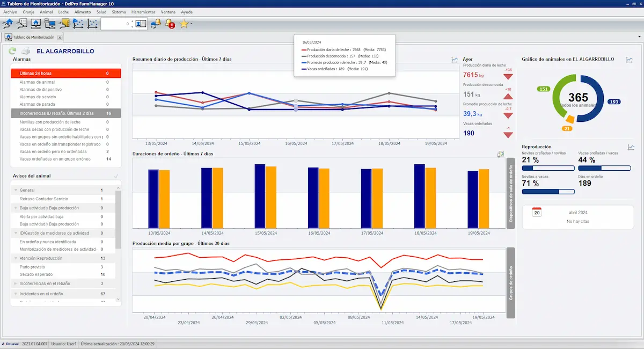Open the Granja menu
The height and width of the screenshot is (349, 644).
pos(28,11)
